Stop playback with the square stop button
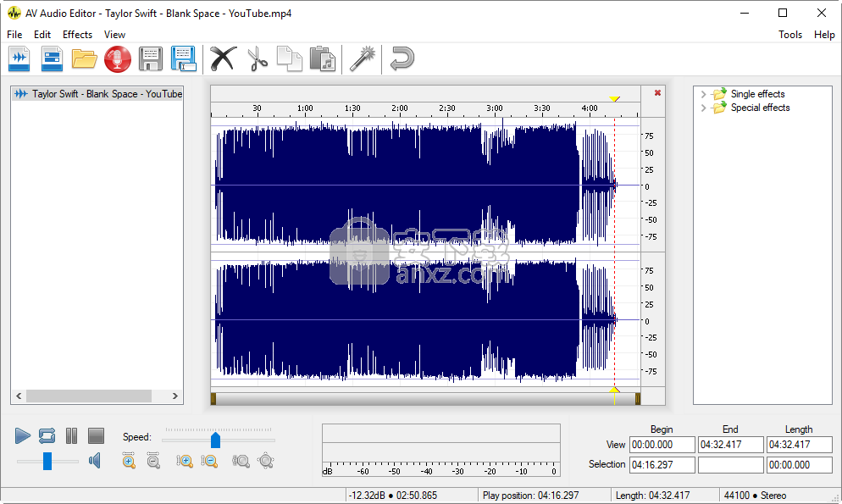 point(96,436)
